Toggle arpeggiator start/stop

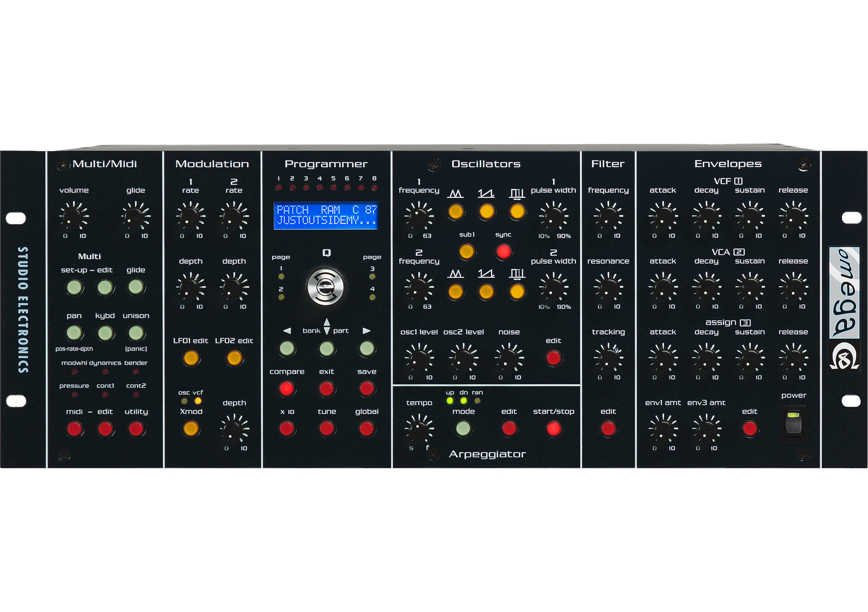point(554,428)
